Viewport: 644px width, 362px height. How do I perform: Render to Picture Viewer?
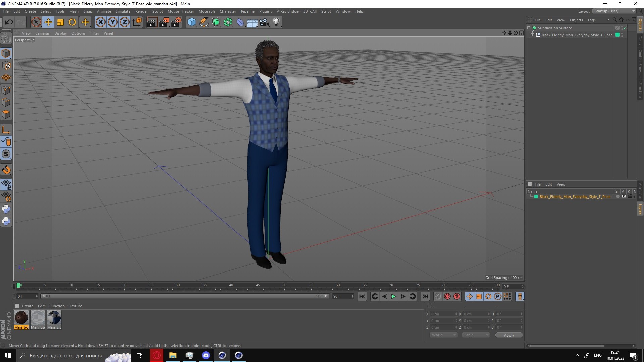pos(164,22)
